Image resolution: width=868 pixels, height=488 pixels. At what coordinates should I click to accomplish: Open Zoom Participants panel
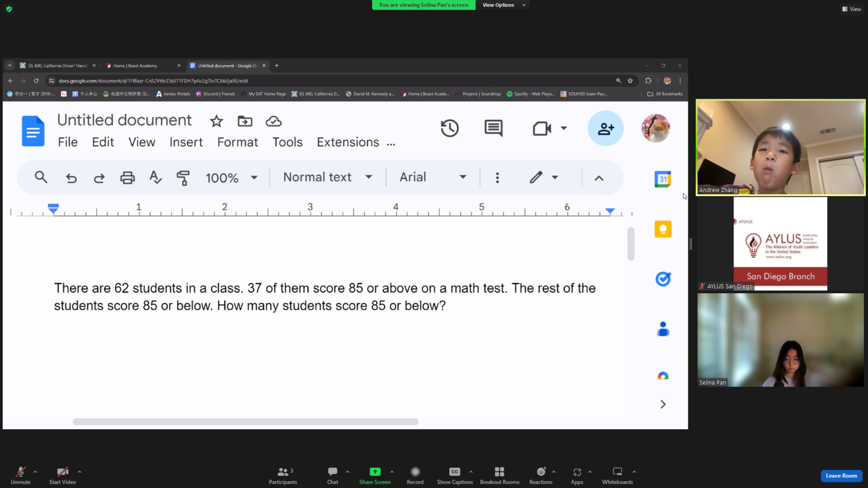[283, 475]
